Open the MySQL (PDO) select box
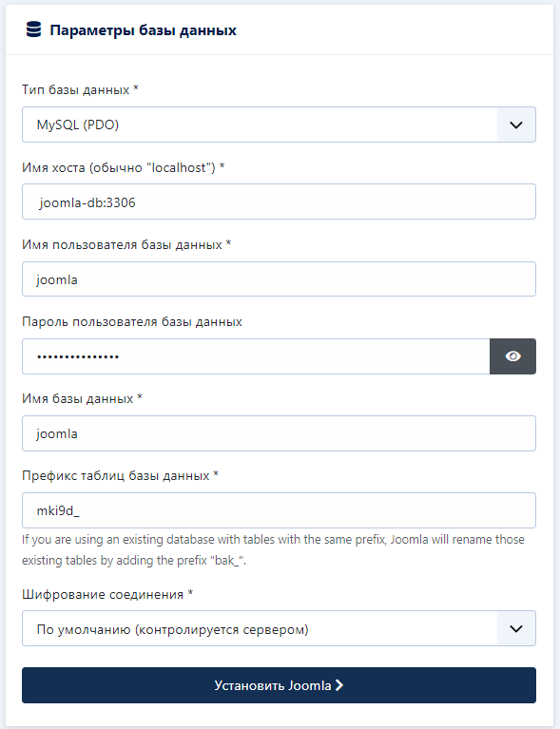560x729 pixels. (x=279, y=125)
